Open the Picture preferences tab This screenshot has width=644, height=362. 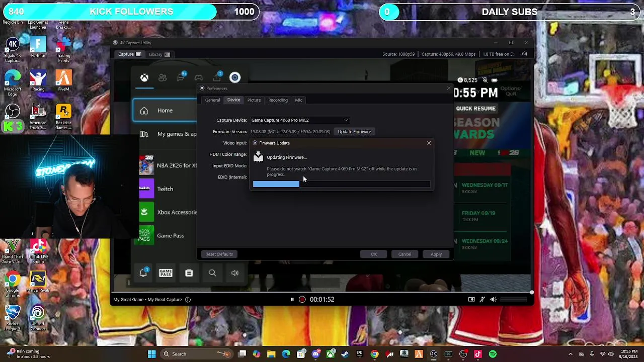tap(254, 100)
